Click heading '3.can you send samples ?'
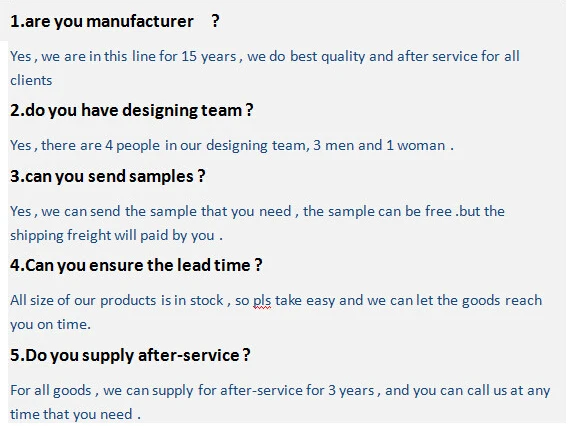 [108, 177]
